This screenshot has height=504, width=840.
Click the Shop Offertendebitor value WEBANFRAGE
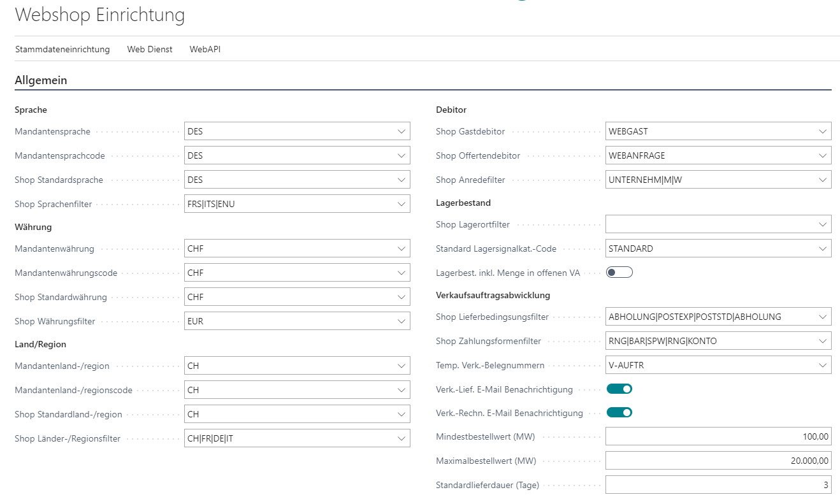[x=637, y=155]
